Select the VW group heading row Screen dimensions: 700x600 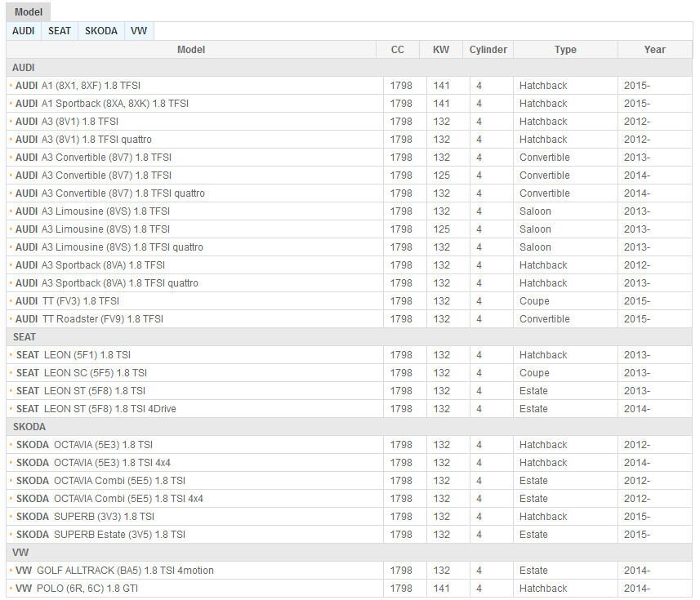pos(349,553)
